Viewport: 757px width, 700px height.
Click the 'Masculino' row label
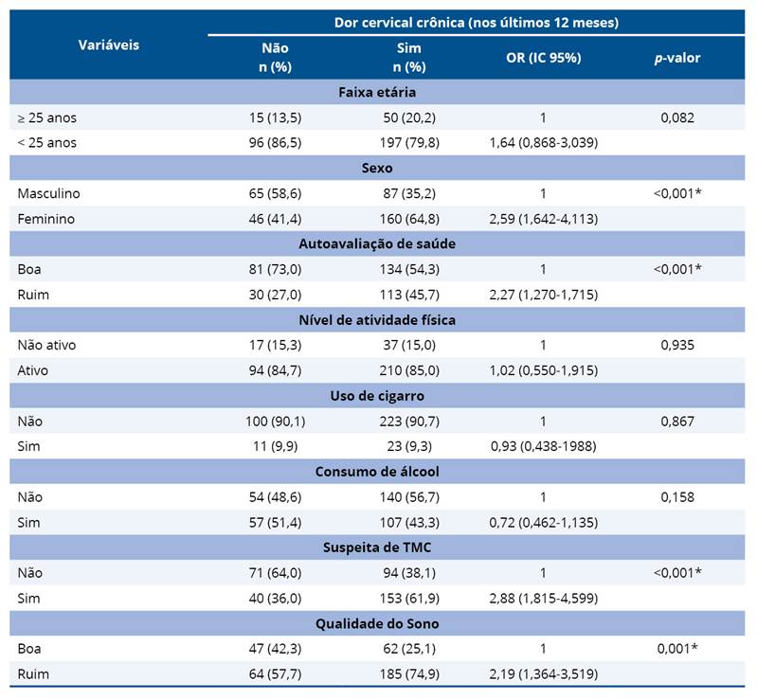coord(48,193)
